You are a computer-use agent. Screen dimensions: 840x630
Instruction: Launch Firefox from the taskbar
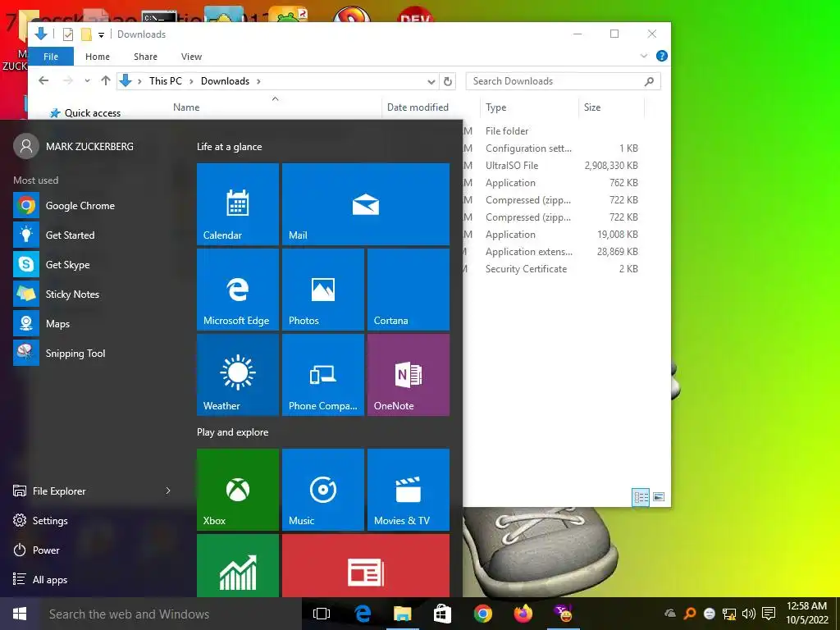[x=523, y=614]
